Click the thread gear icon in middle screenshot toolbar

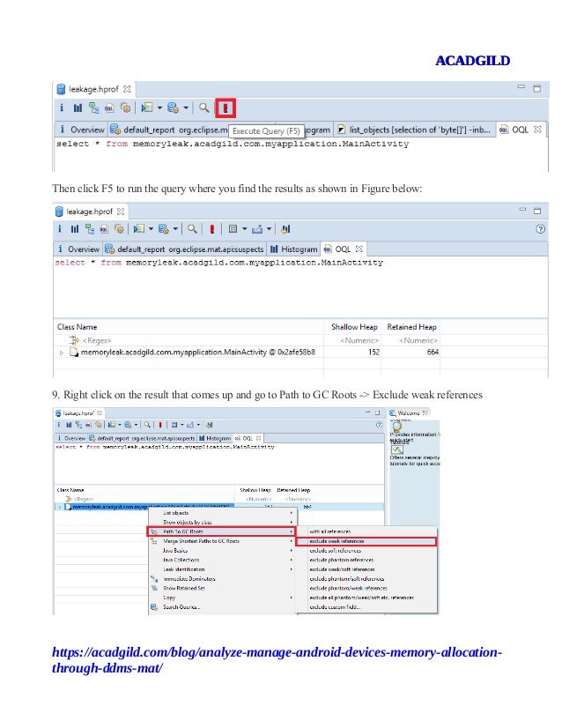click(x=119, y=229)
